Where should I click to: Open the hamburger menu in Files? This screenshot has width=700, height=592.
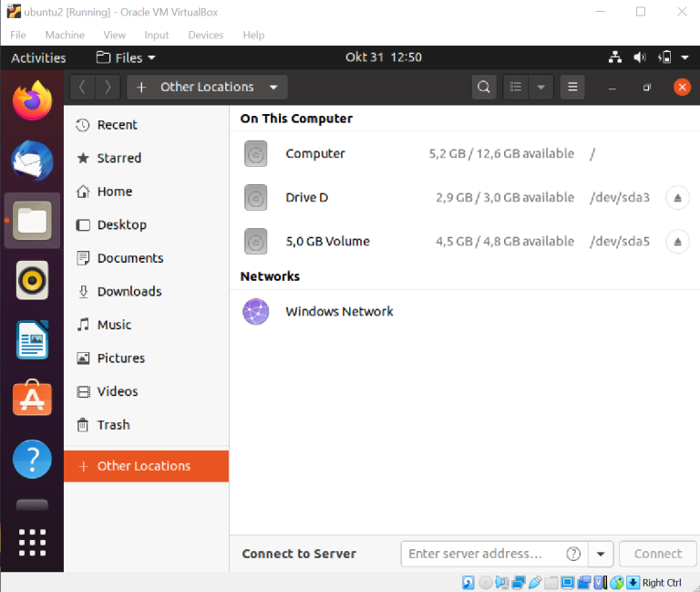572,87
